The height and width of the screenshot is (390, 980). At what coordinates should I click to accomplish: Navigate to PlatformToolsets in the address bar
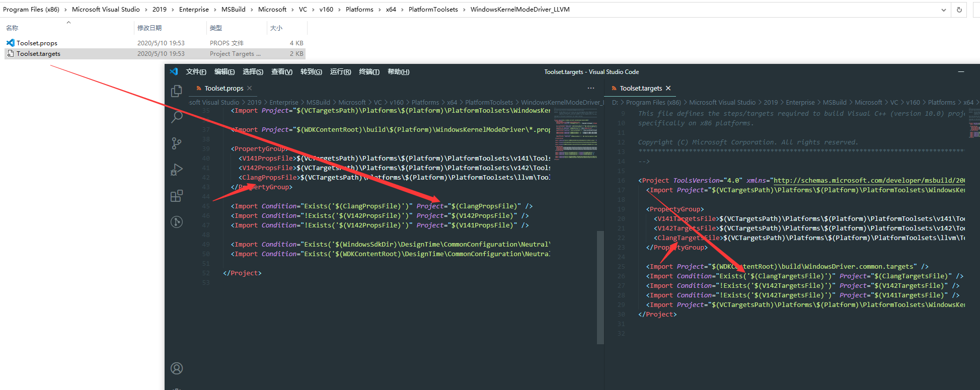pos(433,10)
